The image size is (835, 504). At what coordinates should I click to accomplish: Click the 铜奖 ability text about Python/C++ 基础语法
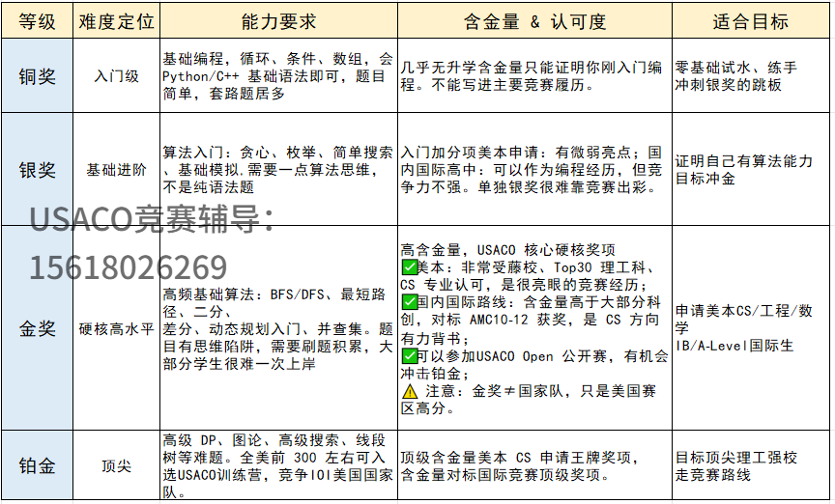277,75
